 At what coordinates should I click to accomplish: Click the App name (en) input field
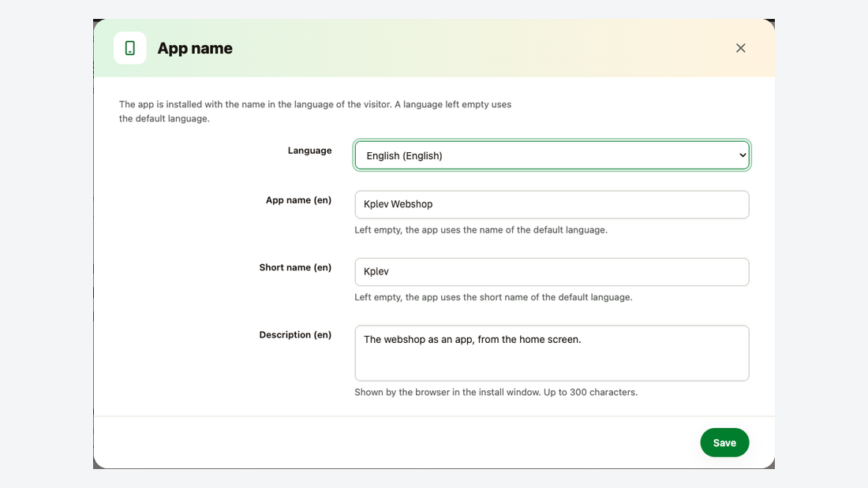tap(552, 205)
